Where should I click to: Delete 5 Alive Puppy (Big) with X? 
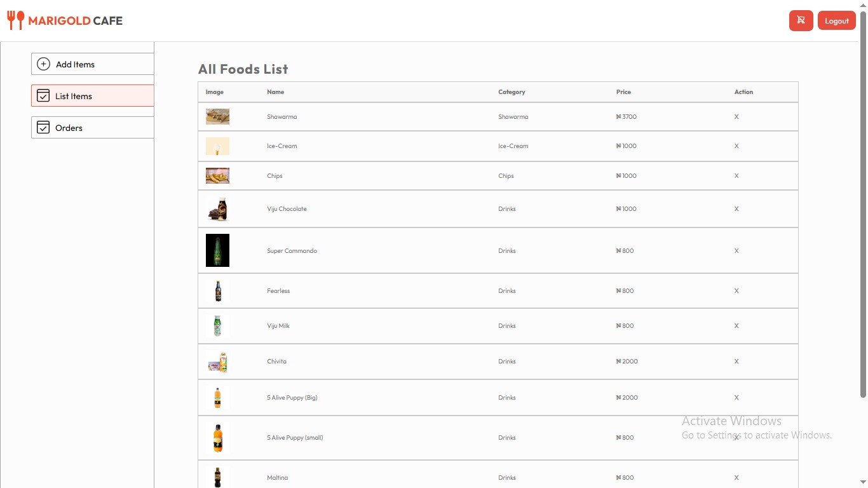(736, 397)
